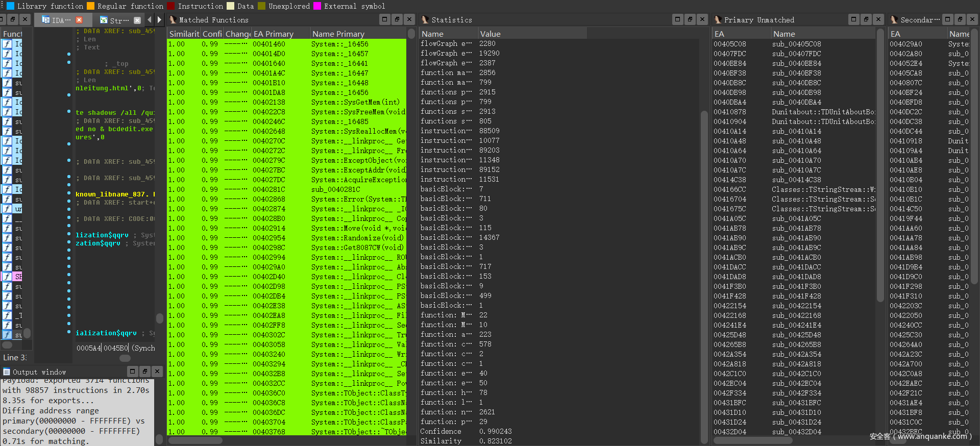
Task: Sort Statistics by the Value column
Action: tap(490, 34)
